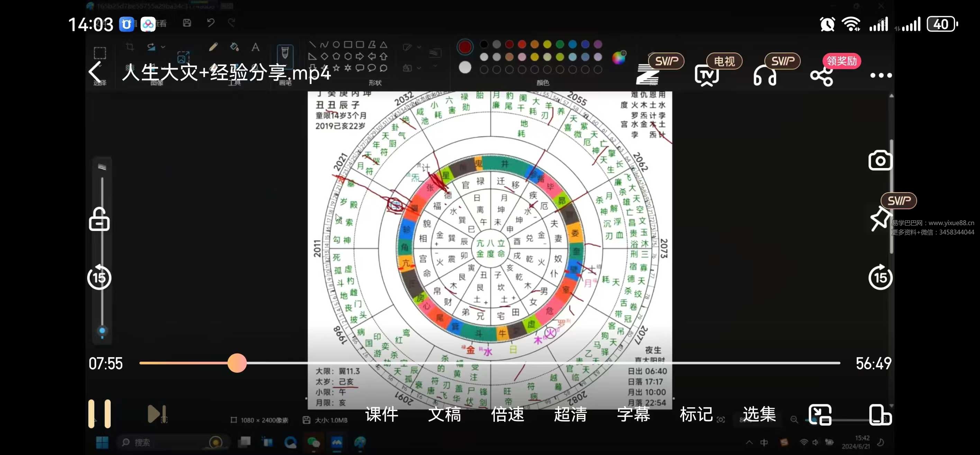The width and height of the screenshot is (980, 455).
Task: Toggle the screen lock icon
Action: point(99,219)
